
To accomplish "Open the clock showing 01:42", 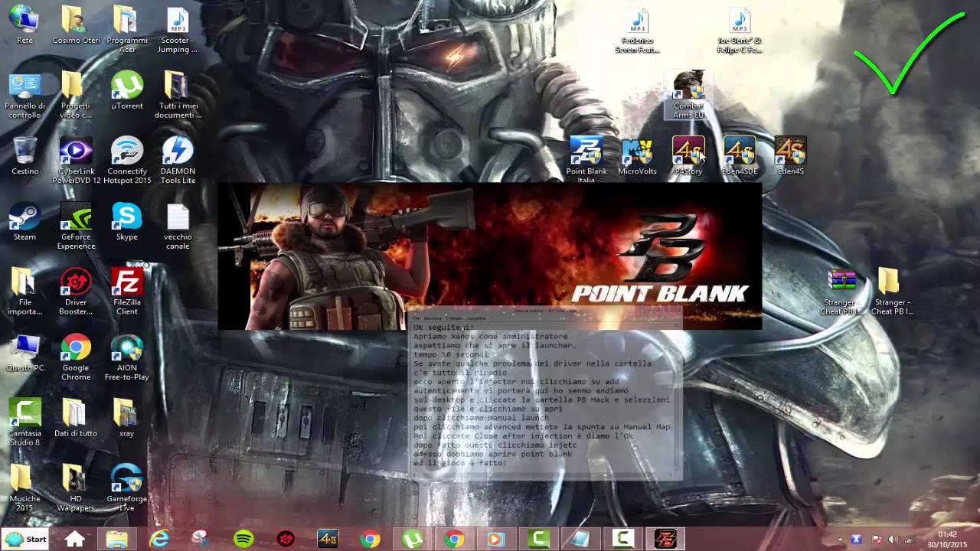I will tap(947, 539).
